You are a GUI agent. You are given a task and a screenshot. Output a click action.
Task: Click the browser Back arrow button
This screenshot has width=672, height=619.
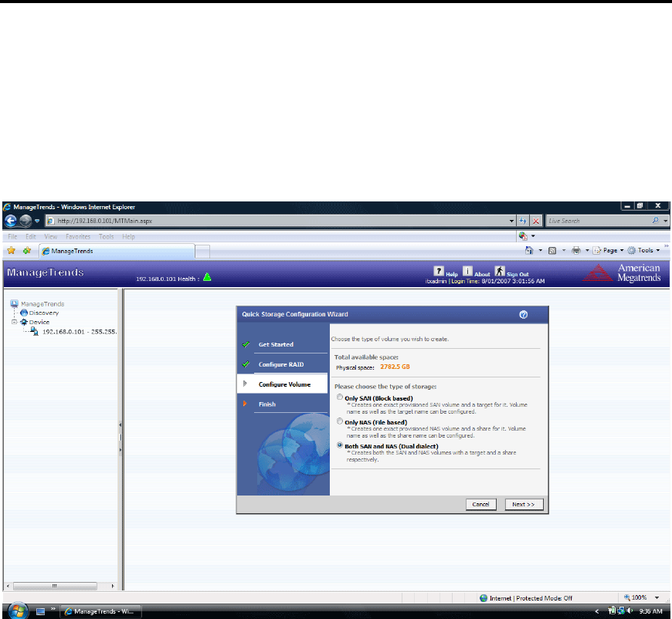pyautogui.click(x=11, y=221)
